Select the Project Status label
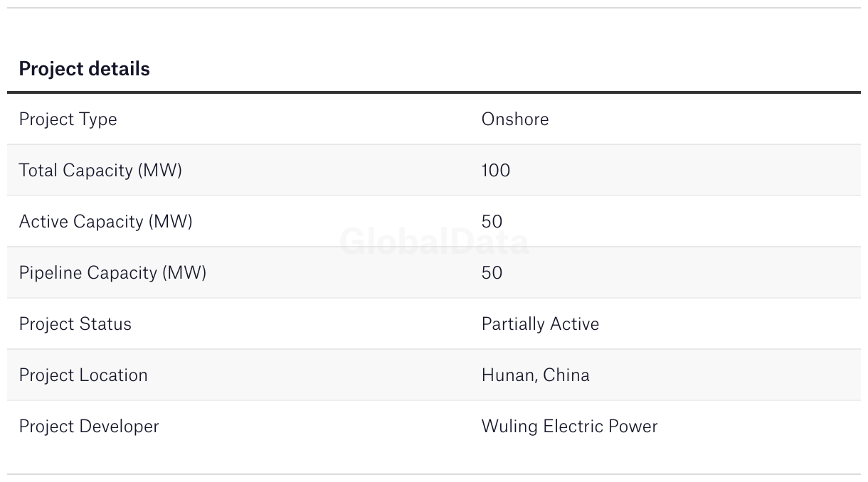Image resolution: width=868 pixels, height=482 pixels. point(75,324)
